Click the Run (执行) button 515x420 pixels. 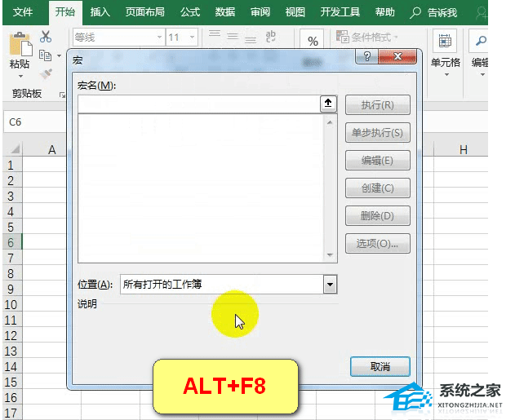click(378, 105)
